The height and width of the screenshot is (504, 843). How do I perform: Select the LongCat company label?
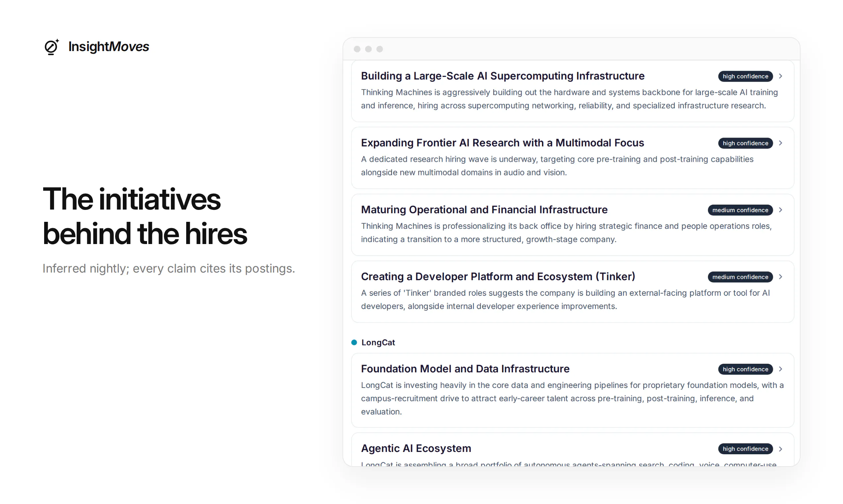[x=378, y=342]
